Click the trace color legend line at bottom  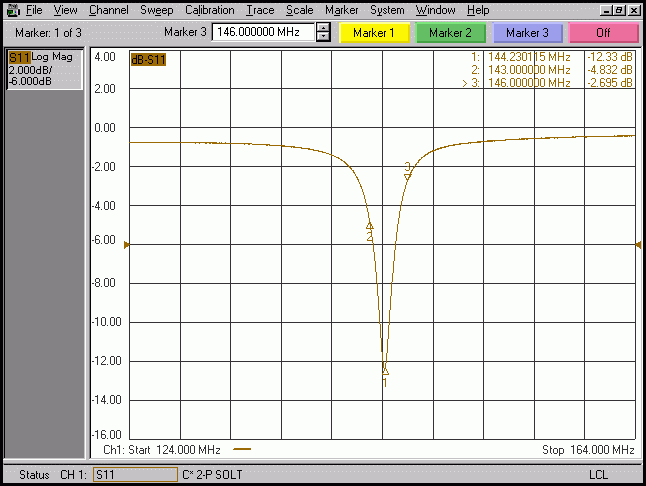[x=242, y=449]
